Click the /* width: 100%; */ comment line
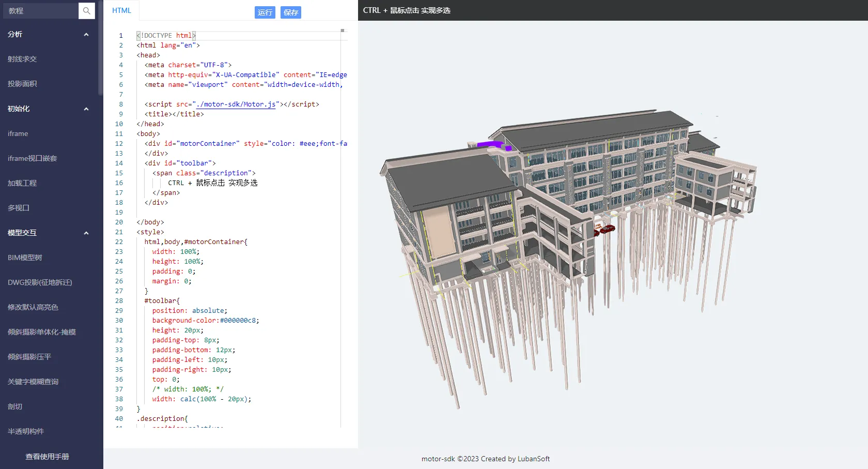 (x=188, y=389)
